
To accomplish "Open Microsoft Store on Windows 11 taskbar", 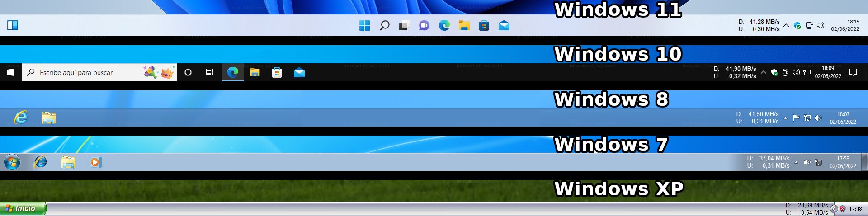I will [x=484, y=26].
